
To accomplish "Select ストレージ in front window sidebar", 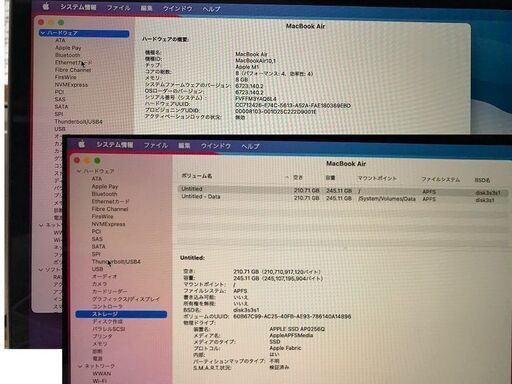I will point(121,314).
